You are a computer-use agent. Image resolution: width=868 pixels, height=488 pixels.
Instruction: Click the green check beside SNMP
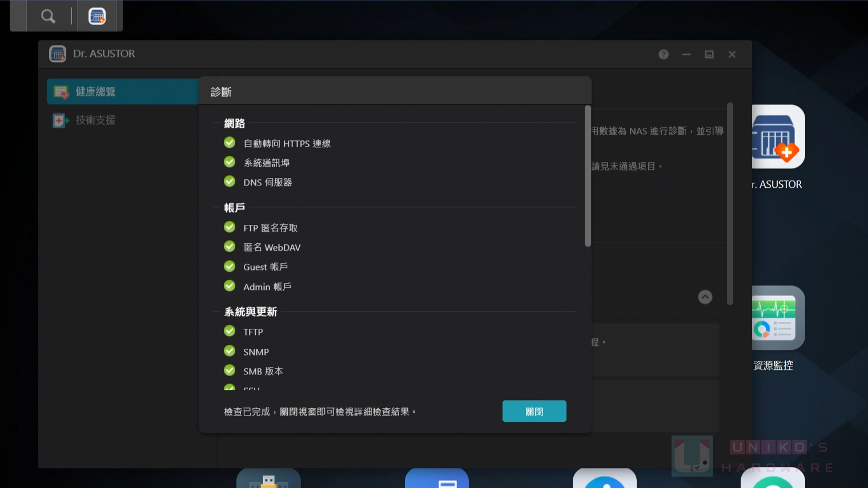pyautogui.click(x=230, y=351)
